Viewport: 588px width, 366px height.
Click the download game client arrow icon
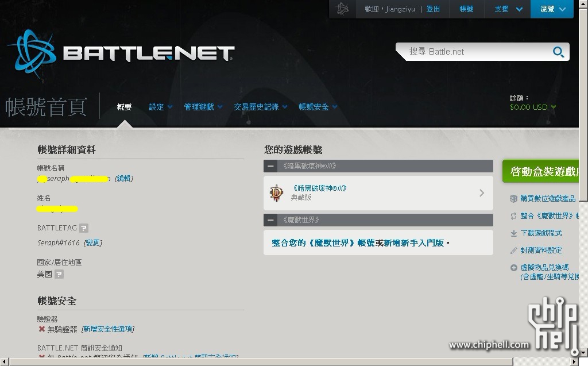coord(513,233)
